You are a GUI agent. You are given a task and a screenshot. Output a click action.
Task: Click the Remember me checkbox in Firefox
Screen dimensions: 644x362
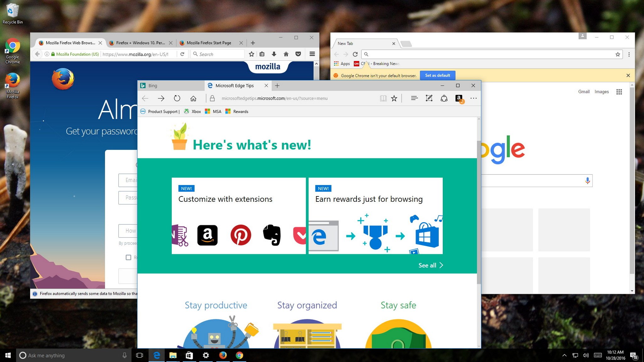coord(128,257)
